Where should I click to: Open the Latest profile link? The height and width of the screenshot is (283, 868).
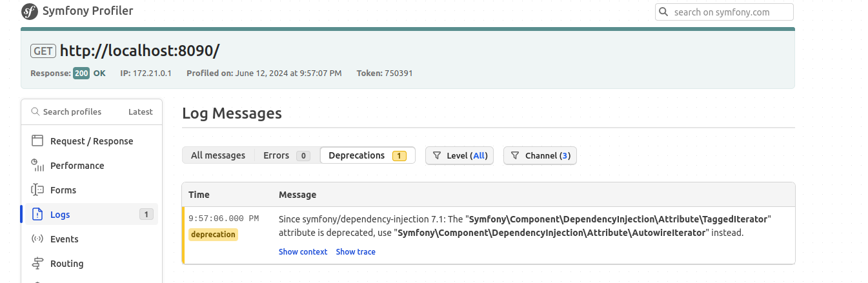pos(140,112)
